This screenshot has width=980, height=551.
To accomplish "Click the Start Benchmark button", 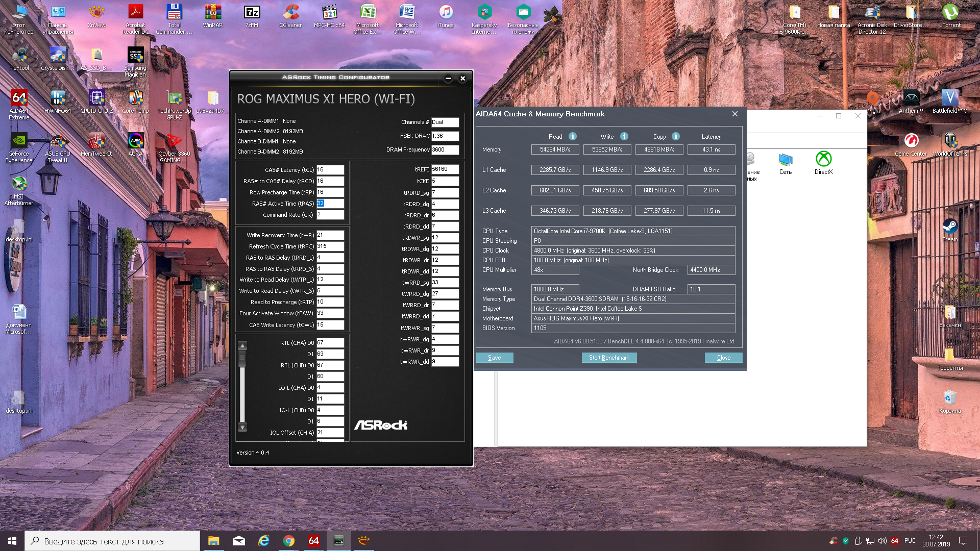I will pyautogui.click(x=609, y=358).
